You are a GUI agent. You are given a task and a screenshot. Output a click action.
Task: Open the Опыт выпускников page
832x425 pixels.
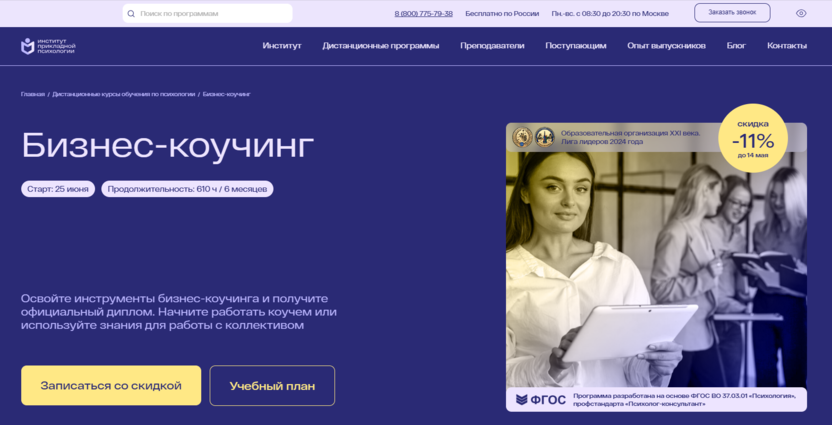point(666,46)
